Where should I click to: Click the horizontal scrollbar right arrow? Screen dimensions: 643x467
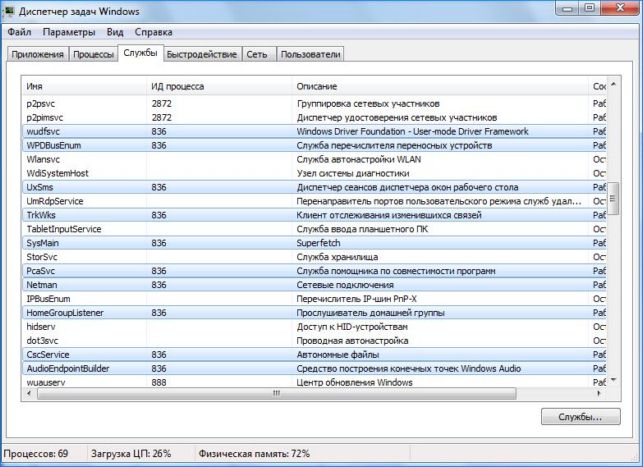[600, 393]
